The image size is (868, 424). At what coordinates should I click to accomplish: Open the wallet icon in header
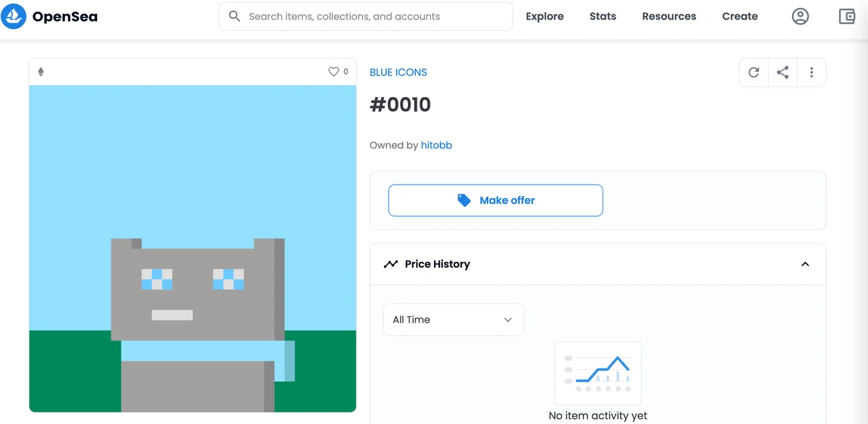point(847,16)
